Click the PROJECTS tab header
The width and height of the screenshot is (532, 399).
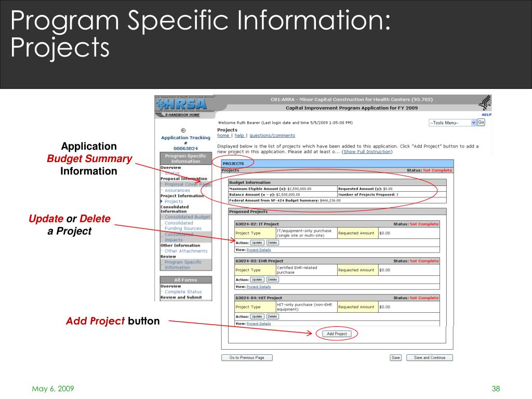[x=233, y=164]
